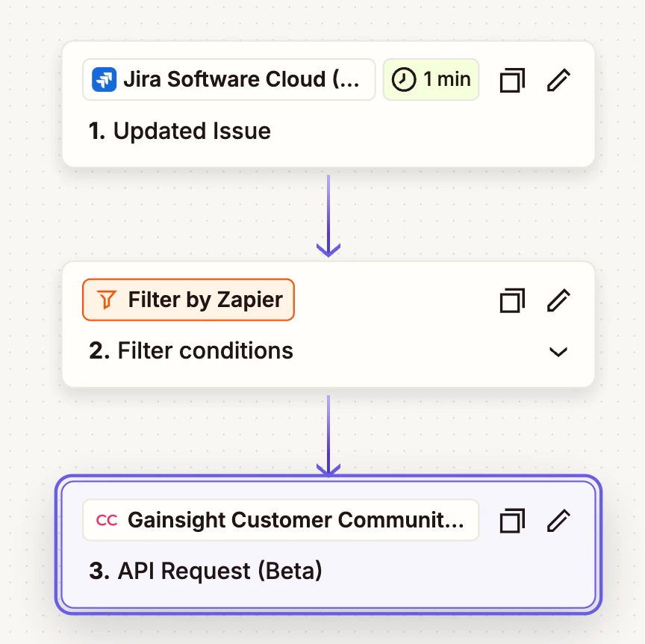Select the '1. Updated Issue' step title

click(x=180, y=131)
